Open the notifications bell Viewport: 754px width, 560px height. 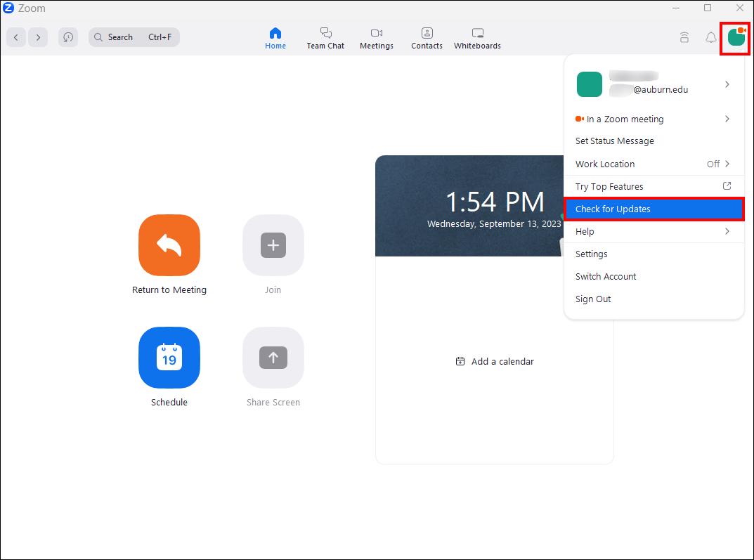coord(710,37)
